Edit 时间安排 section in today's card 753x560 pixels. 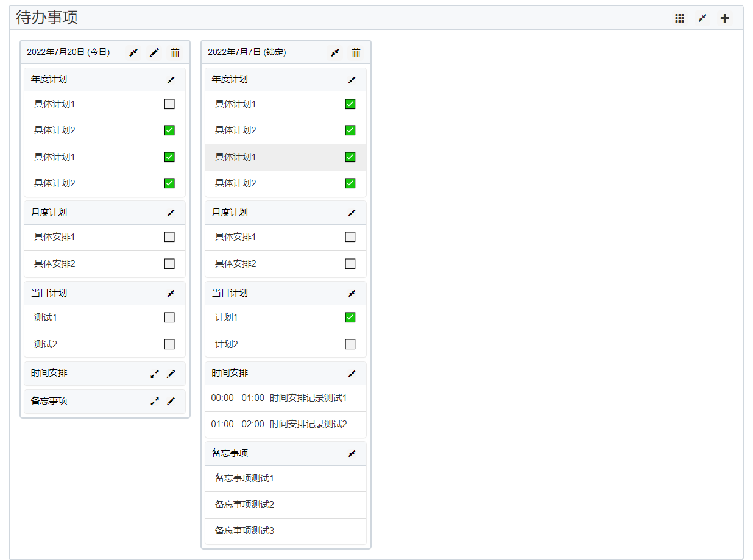point(171,374)
